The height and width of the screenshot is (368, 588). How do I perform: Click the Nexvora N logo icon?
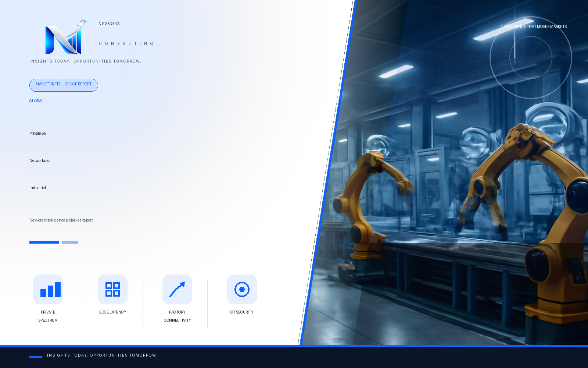(x=66, y=37)
